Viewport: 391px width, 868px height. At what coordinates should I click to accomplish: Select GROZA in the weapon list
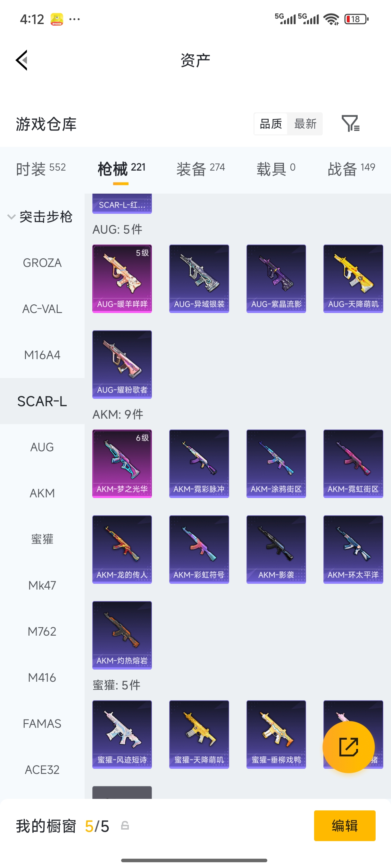point(42,263)
